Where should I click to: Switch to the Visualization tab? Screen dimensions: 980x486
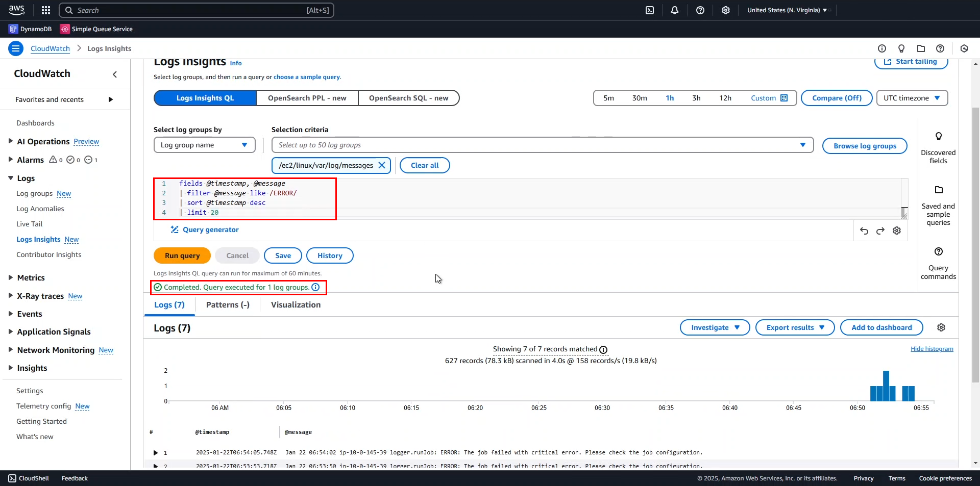click(x=296, y=305)
